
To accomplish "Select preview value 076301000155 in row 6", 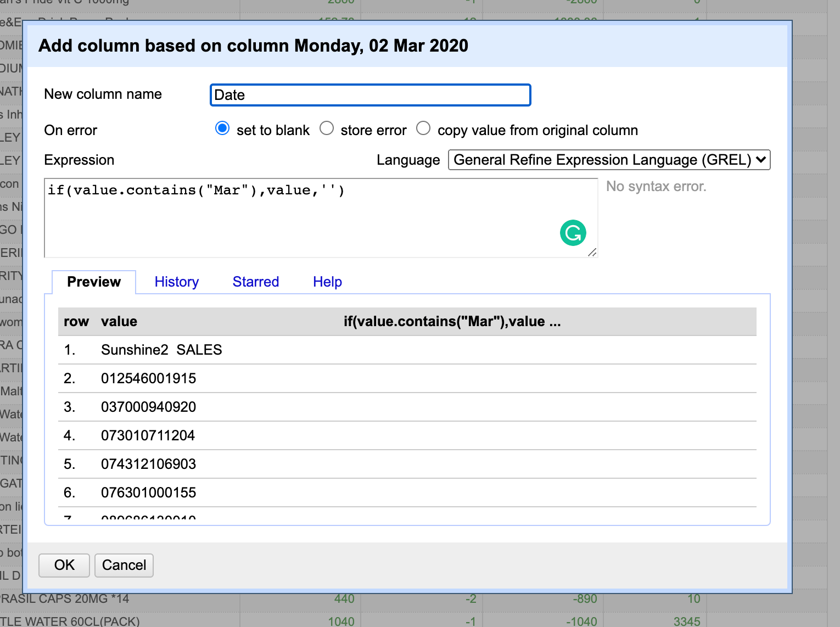I will 148,492.
